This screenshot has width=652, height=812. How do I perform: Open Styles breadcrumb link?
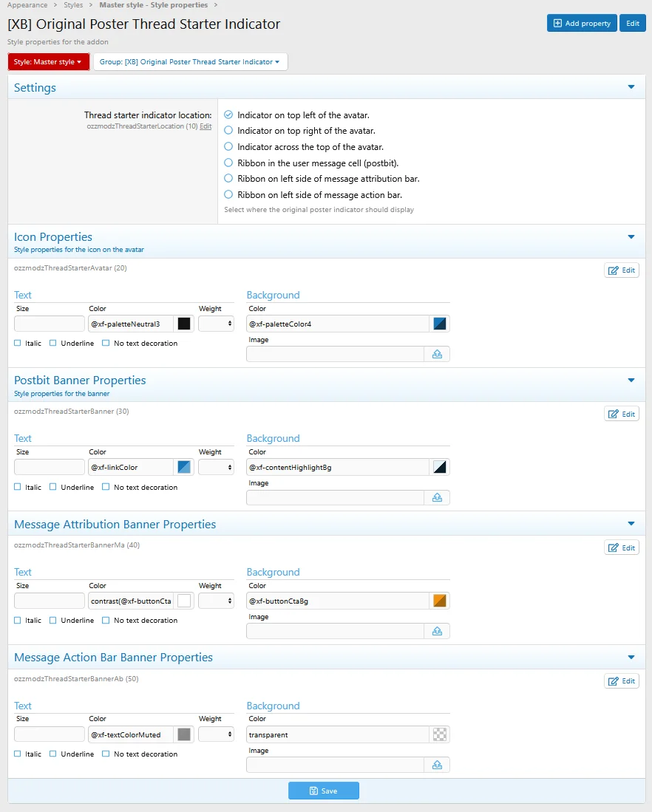click(73, 5)
